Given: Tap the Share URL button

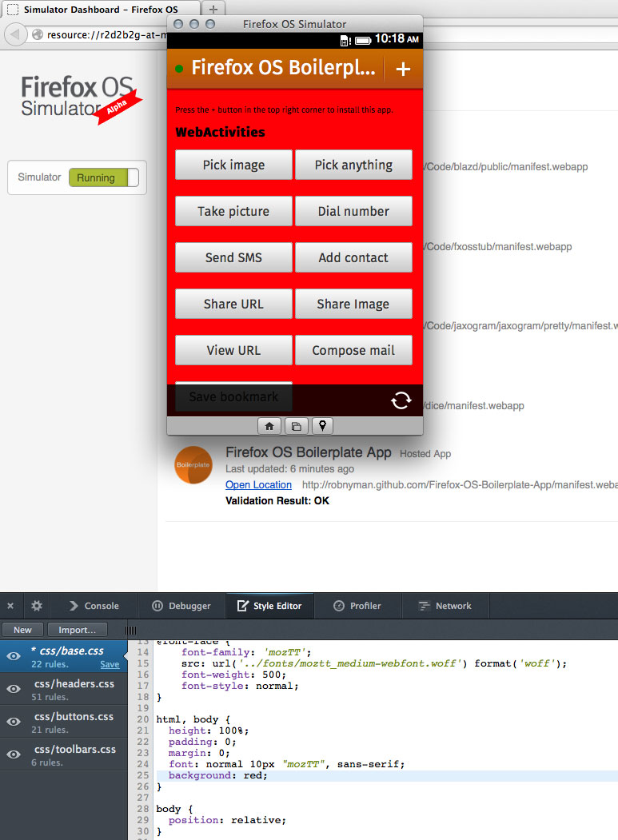Looking at the screenshot, I should (233, 304).
